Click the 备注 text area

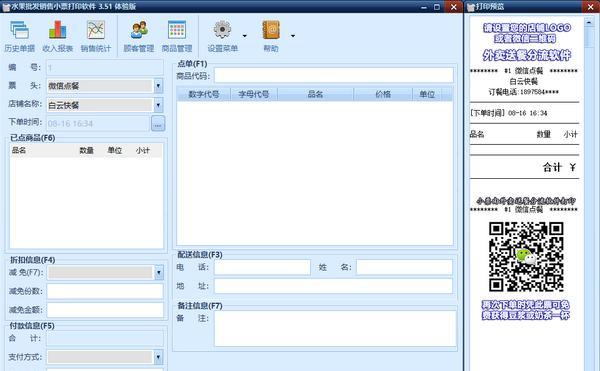(x=335, y=329)
